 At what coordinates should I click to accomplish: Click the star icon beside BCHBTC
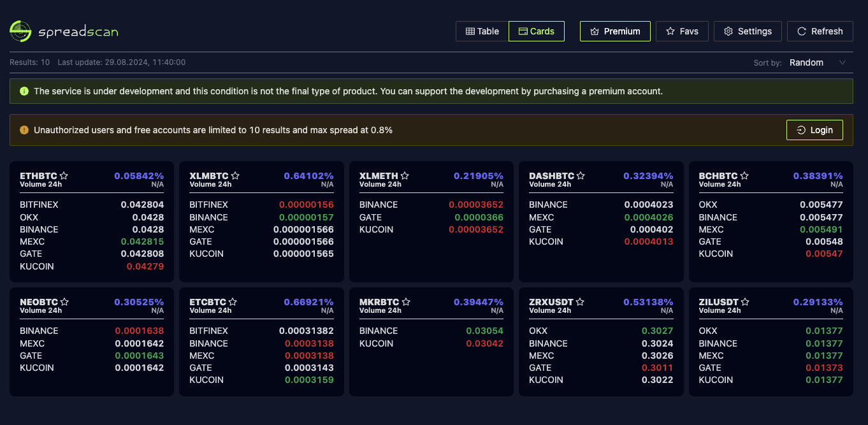(744, 176)
